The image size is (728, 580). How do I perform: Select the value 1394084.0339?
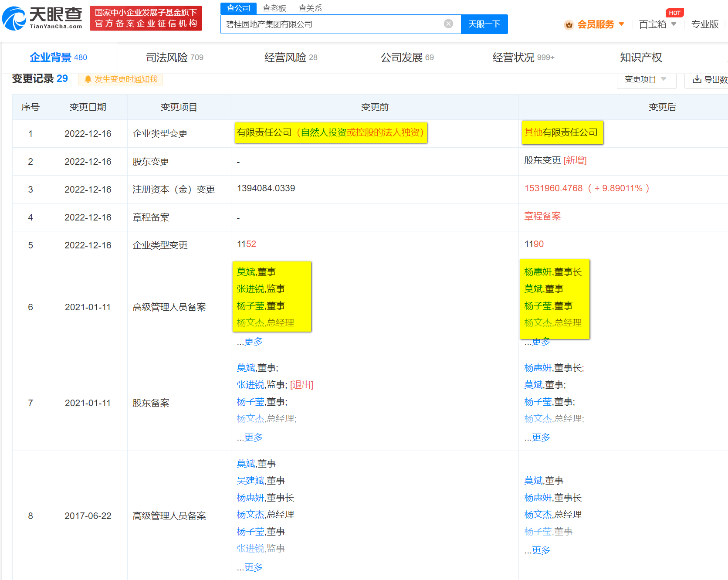(x=266, y=188)
